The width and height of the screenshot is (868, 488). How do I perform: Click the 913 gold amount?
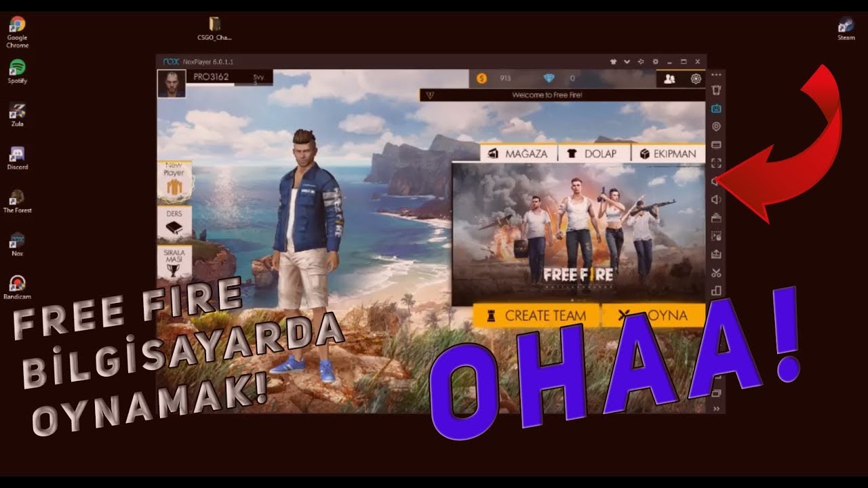pos(505,79)
